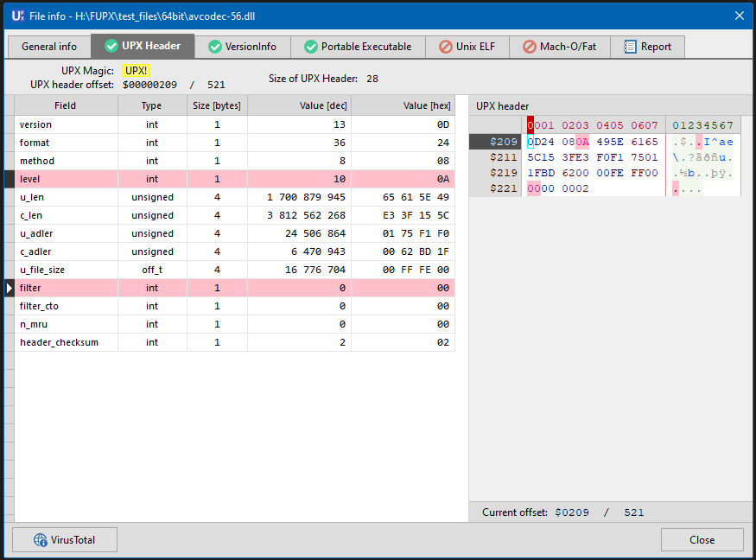Select the n_mru field row
This screenshot has width=756, height=560.
[234, 324]
